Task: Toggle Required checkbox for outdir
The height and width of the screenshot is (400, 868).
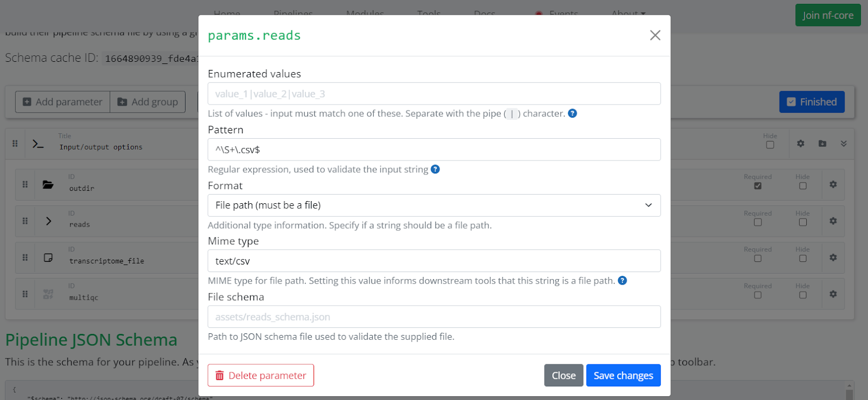Action: [757, 186]
